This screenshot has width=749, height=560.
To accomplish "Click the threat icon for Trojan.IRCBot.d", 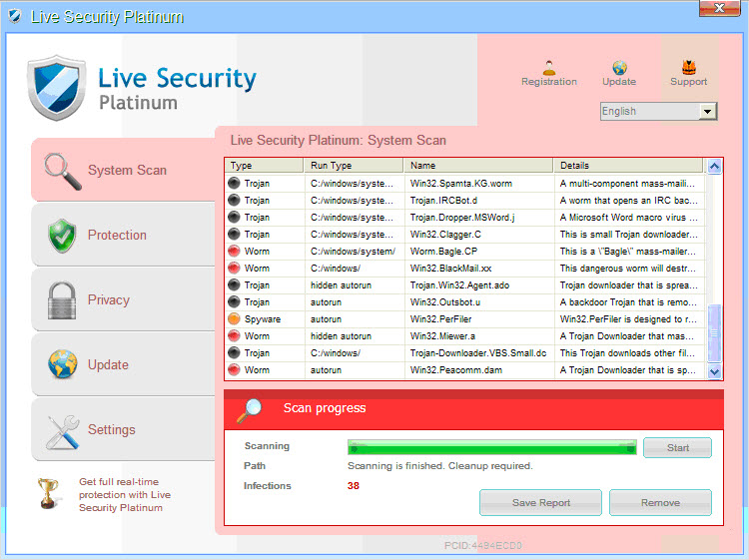I will 234,200.
